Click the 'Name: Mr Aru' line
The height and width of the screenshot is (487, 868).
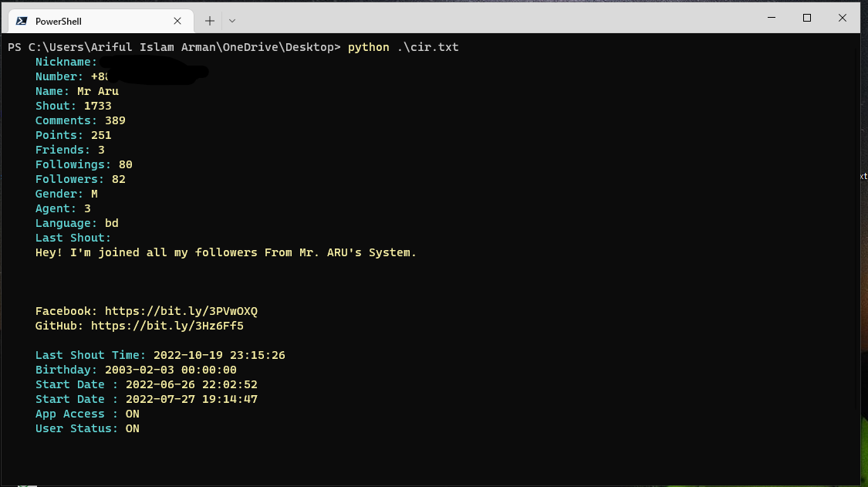(77, 91)
